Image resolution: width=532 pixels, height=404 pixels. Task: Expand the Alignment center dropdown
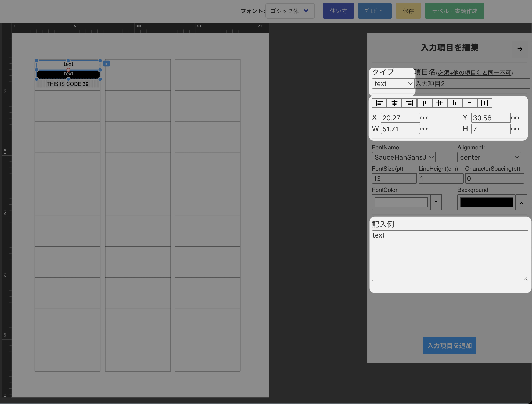(x=489, y=157)
